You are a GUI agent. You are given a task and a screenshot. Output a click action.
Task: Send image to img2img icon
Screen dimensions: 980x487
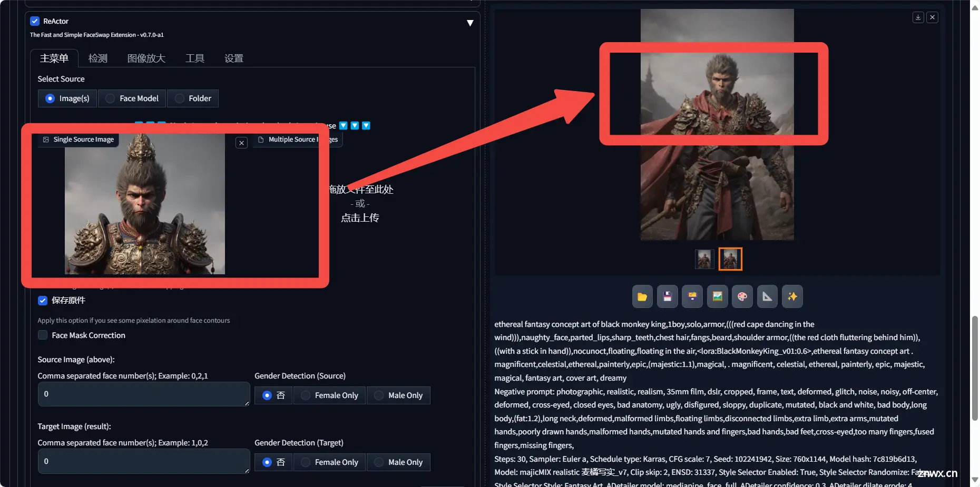click(x=717, y=296)
